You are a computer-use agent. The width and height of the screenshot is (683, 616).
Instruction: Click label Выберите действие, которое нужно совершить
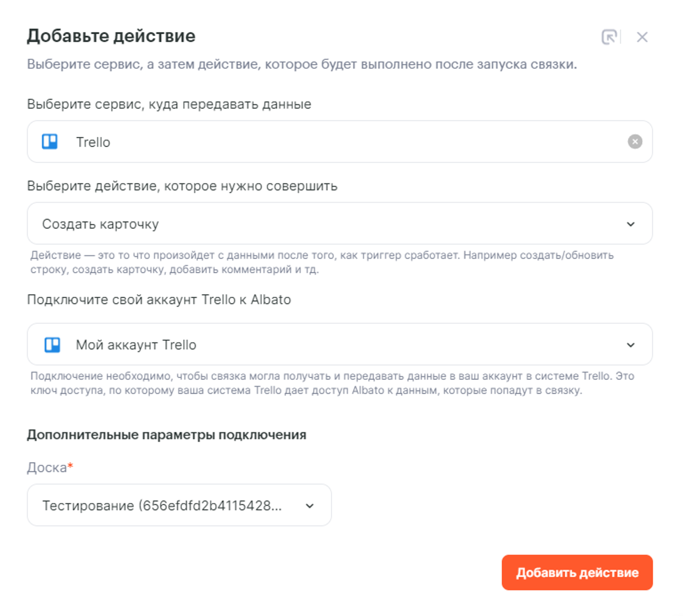point(182,186)
